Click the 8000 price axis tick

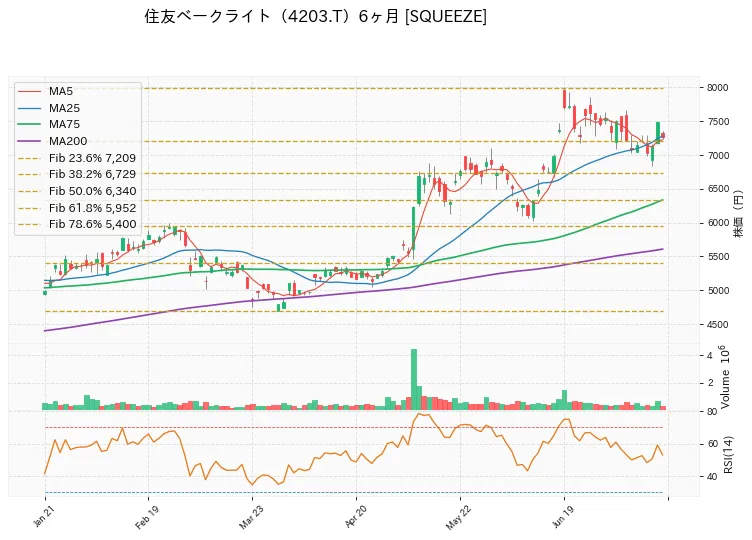717,88
